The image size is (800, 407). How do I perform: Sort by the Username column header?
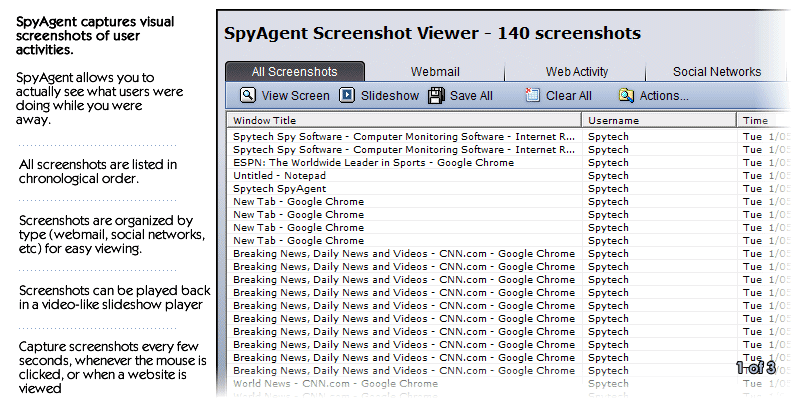point(659,120)
